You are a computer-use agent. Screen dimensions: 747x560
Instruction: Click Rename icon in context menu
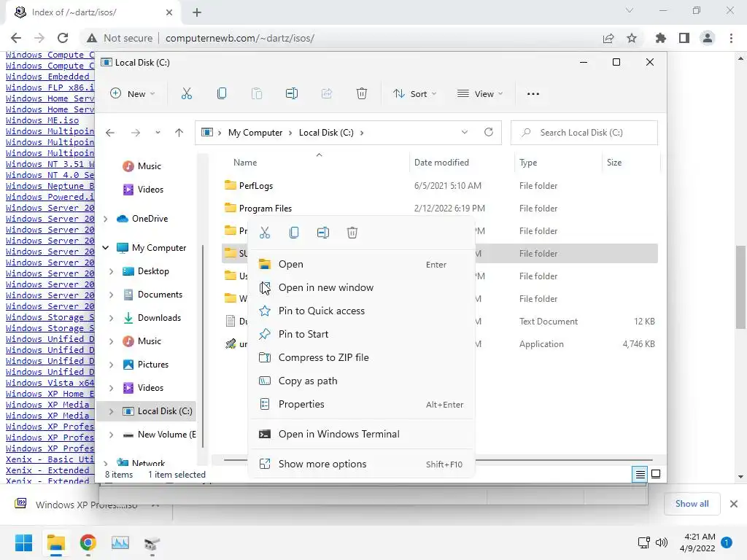click(323, 233)
